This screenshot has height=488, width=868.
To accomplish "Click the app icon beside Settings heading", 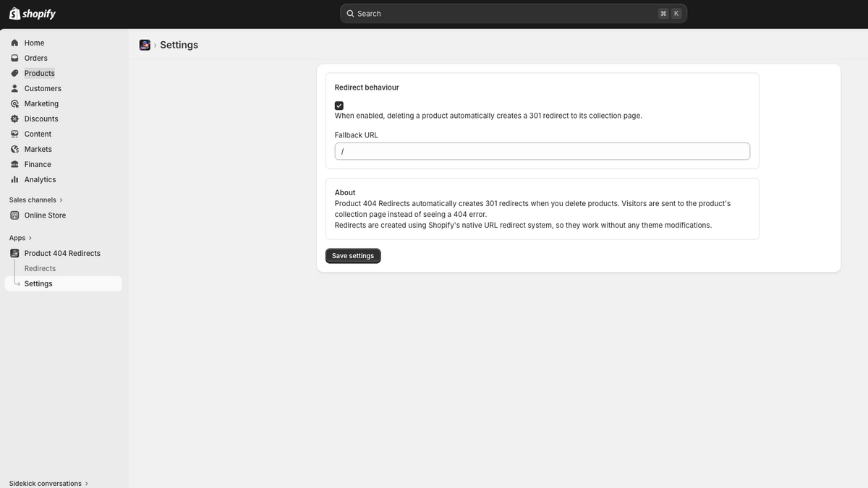I will point(145,45).
